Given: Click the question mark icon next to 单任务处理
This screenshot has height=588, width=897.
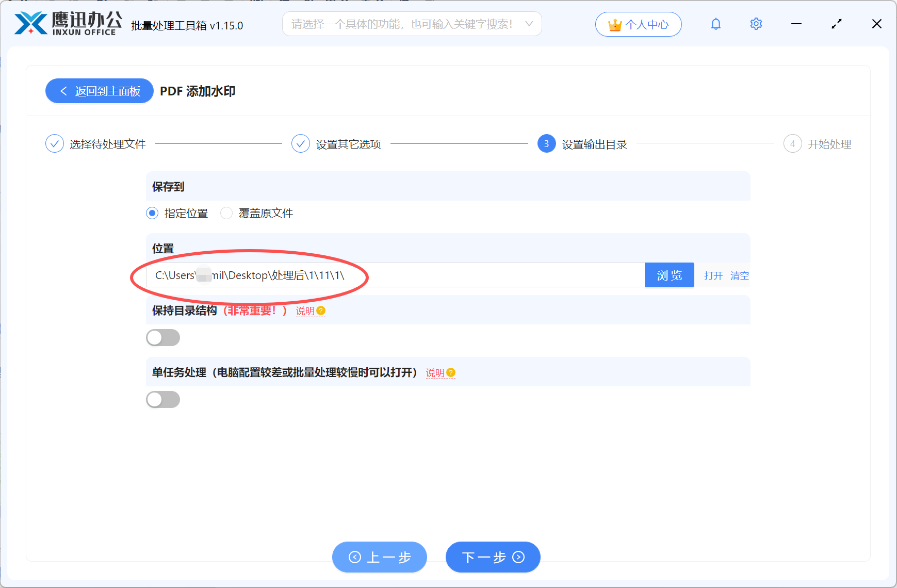Looking at the screenshot, I should click(451, 372).
